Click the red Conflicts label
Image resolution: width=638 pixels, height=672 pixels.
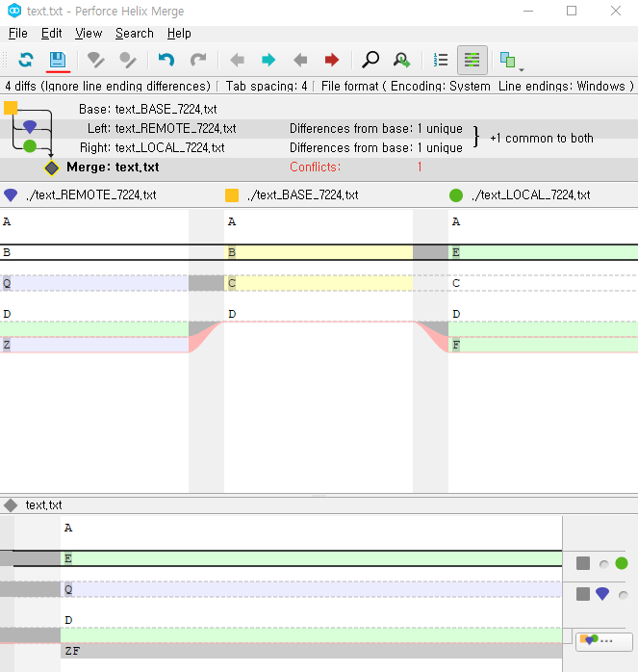316,167
